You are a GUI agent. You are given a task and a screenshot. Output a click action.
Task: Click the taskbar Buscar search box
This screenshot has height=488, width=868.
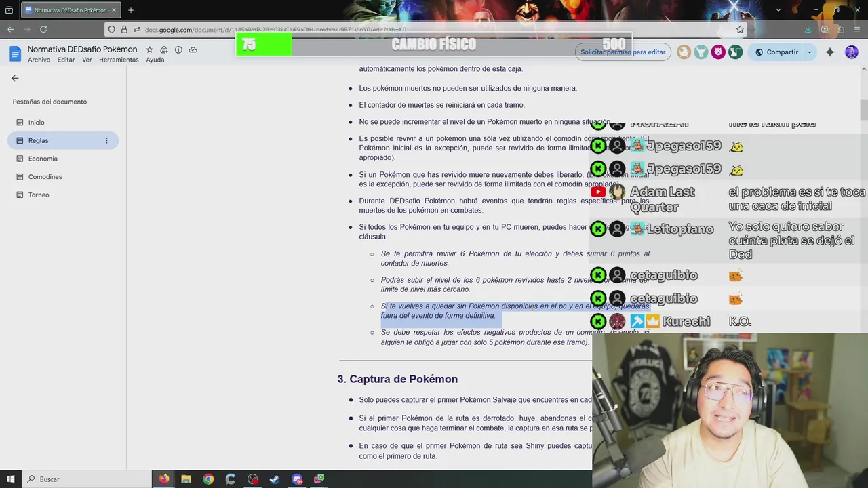pyautogui.click(x=87, y=479)
